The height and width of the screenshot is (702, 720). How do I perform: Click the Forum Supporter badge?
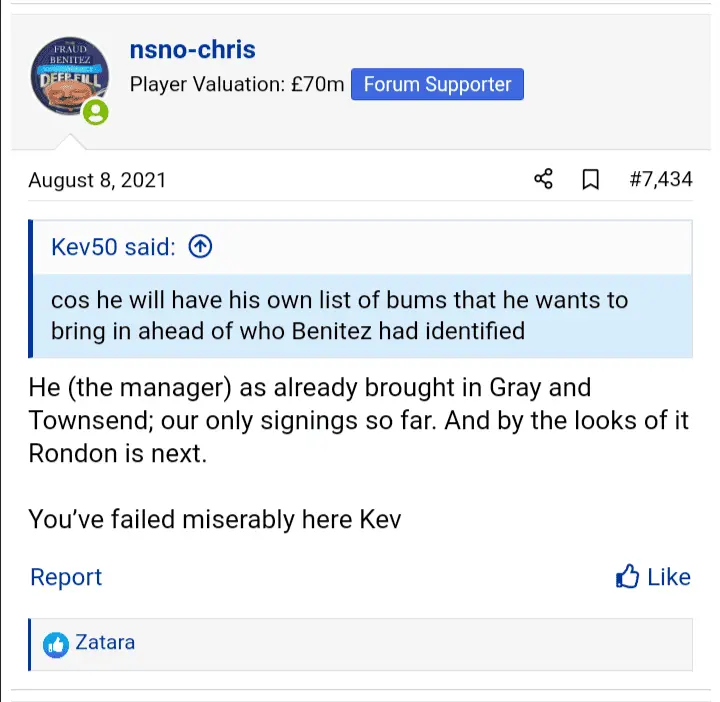(x=437, y=85)
